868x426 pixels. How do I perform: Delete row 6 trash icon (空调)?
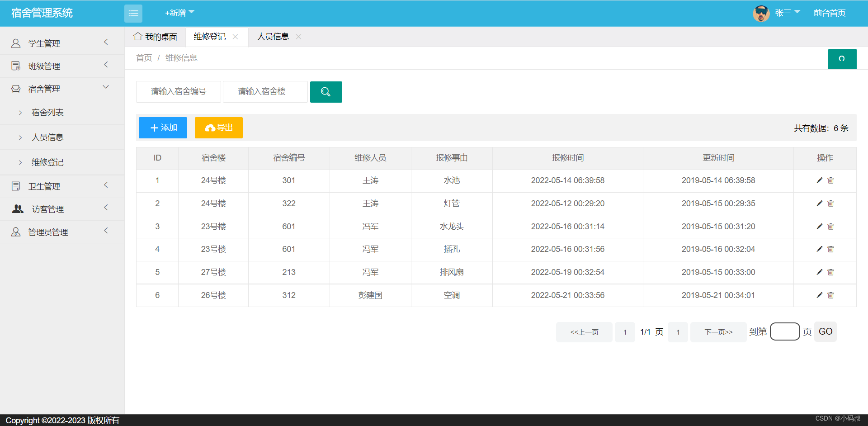coord(830,295)
